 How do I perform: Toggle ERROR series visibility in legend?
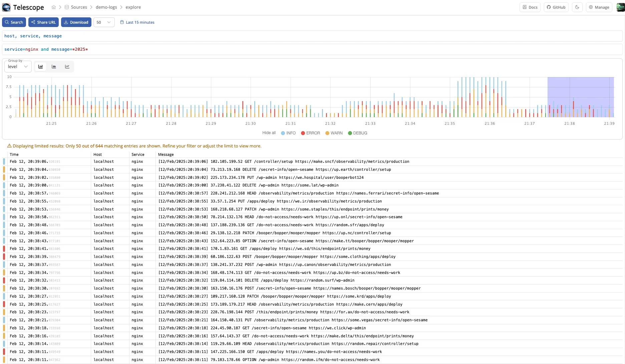(310, 133)
